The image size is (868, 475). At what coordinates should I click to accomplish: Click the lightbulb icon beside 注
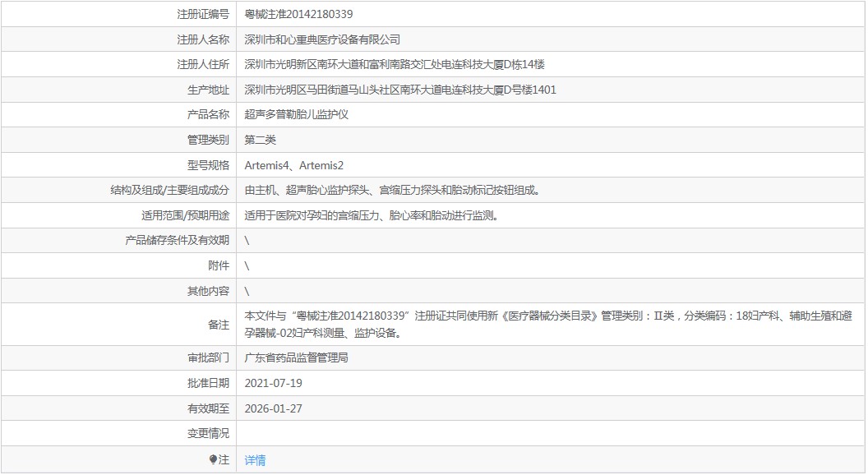213,459
